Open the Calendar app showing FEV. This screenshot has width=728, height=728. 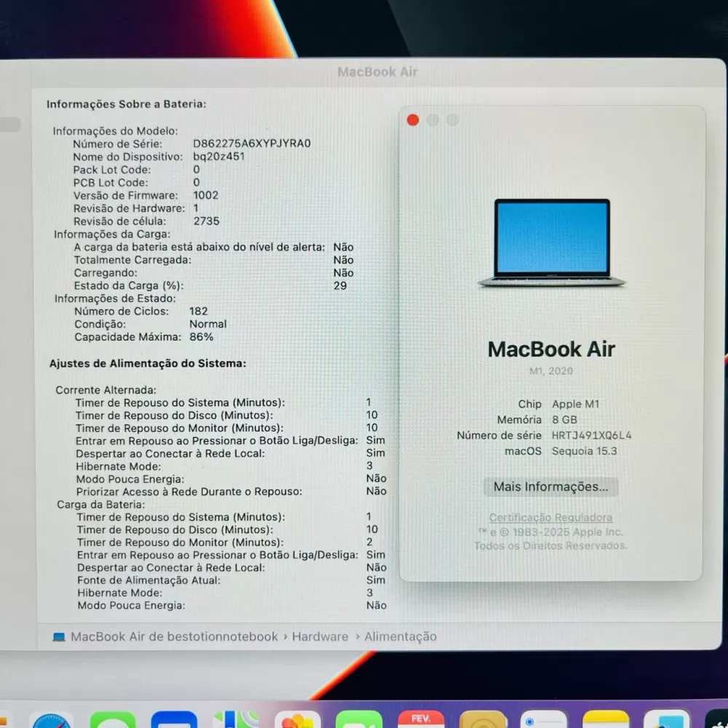tap(421, 720)
